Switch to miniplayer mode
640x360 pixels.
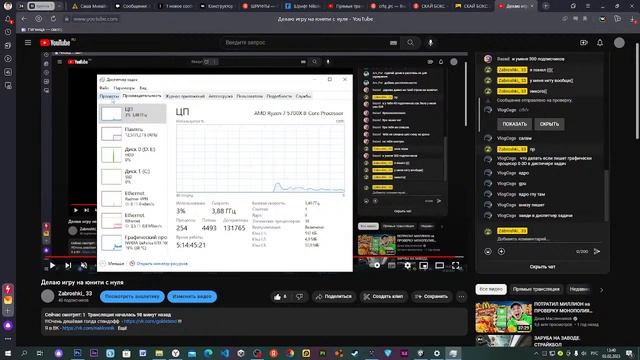pyautogui.click(x=424, y=265)
